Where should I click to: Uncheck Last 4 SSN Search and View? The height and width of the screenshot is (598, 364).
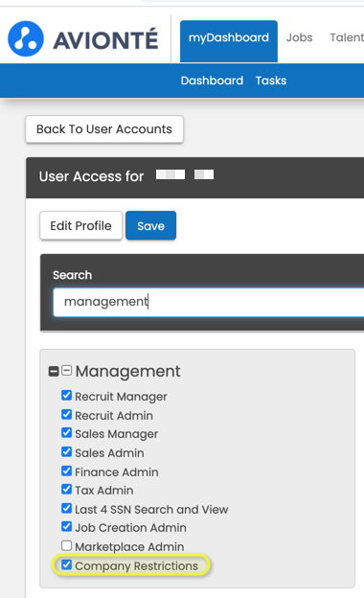pyautogui.click(x=66, y=508)
